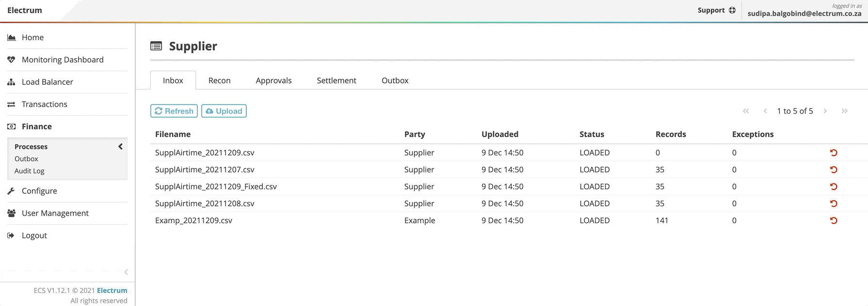Select the SupplAirtime_20211208.csv filename

click(x=205, y=203)
